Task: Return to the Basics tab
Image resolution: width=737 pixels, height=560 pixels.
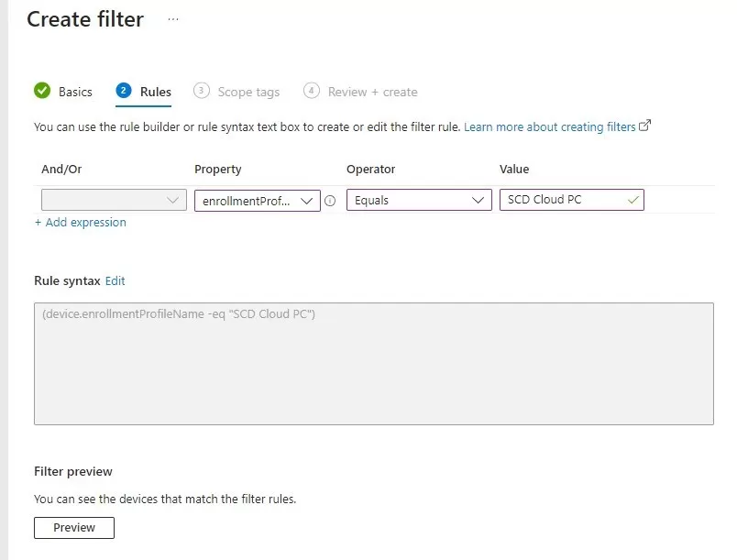Action: click(x=71, y=92)
